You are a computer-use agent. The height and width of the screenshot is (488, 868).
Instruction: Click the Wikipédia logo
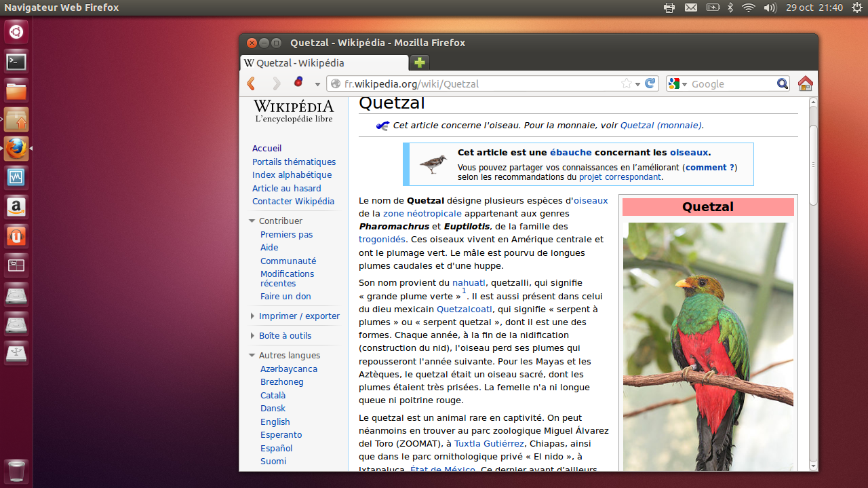point(294,111)
